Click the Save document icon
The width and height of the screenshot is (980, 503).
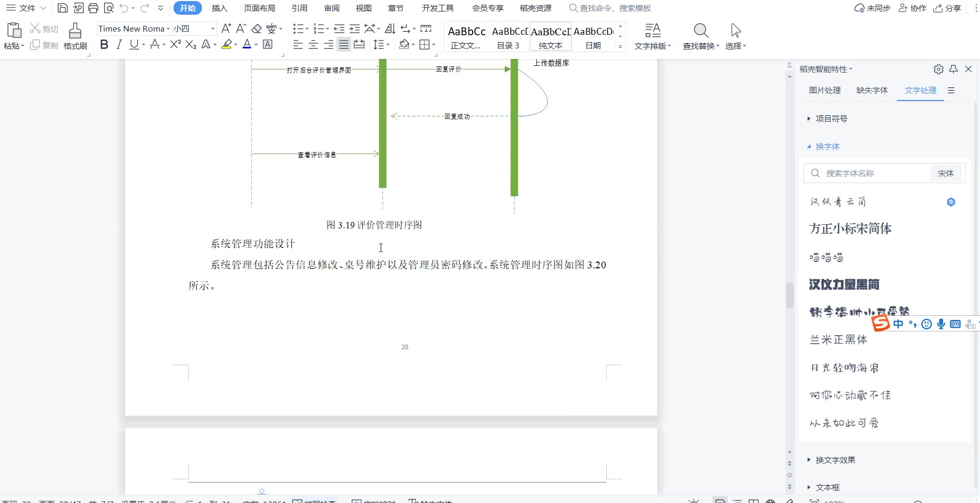pos(63,8)
